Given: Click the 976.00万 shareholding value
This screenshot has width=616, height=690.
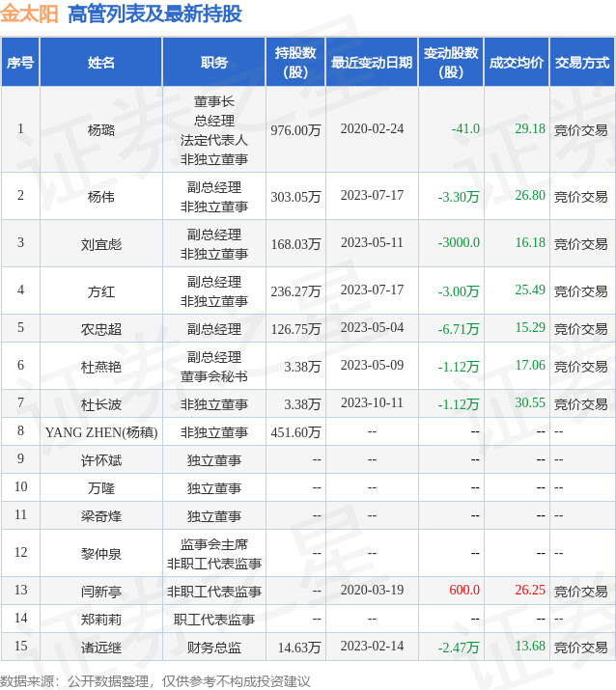Looking at the screenshot, I should (x=295, y=130).
